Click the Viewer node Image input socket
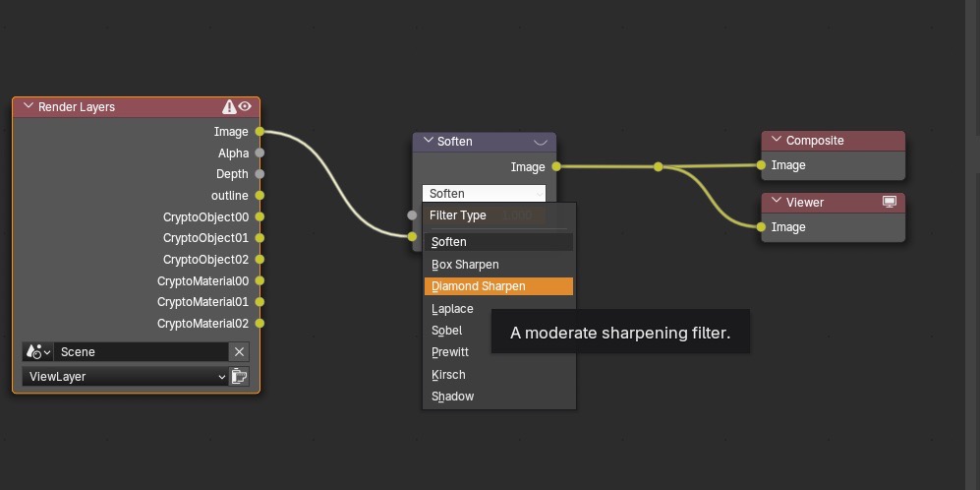The image size is (980, 490). click(x=761, y=227)
